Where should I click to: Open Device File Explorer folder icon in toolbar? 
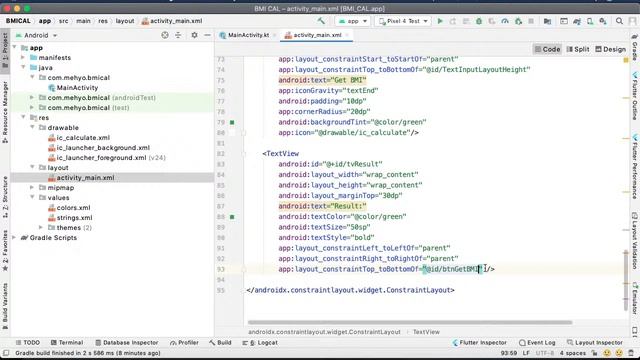point(547,21)
